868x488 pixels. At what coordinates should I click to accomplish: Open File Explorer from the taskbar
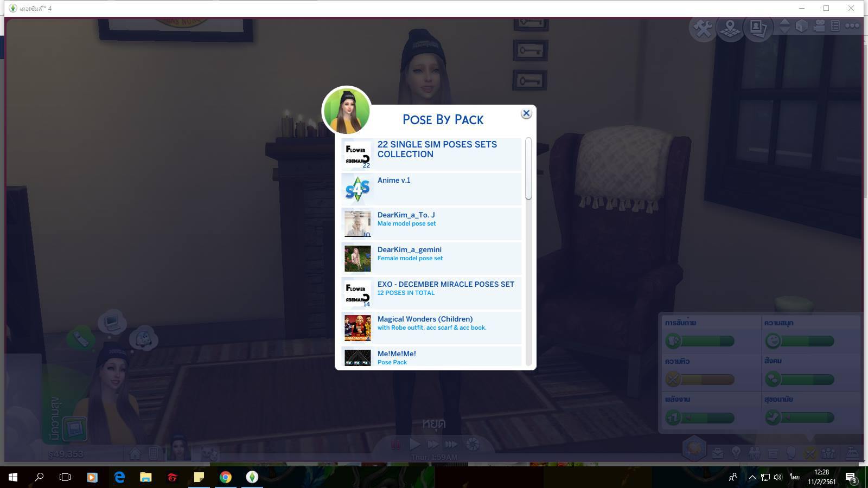click(145, 477)
